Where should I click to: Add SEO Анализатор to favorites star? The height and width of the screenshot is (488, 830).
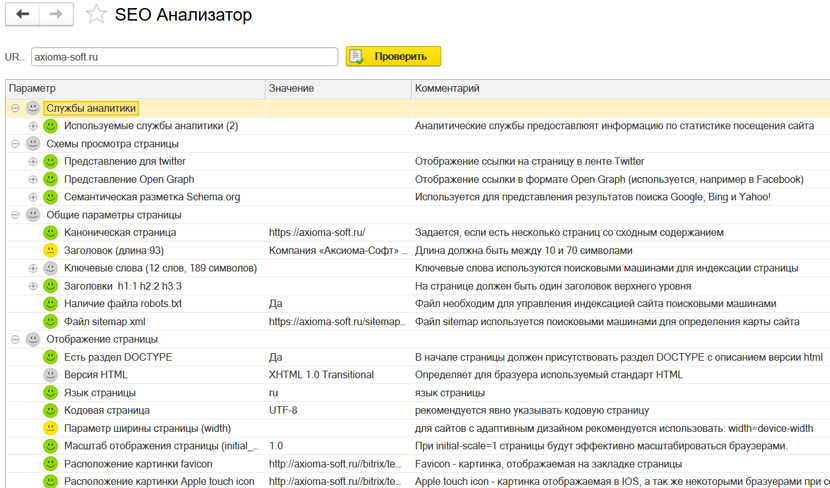96,14
